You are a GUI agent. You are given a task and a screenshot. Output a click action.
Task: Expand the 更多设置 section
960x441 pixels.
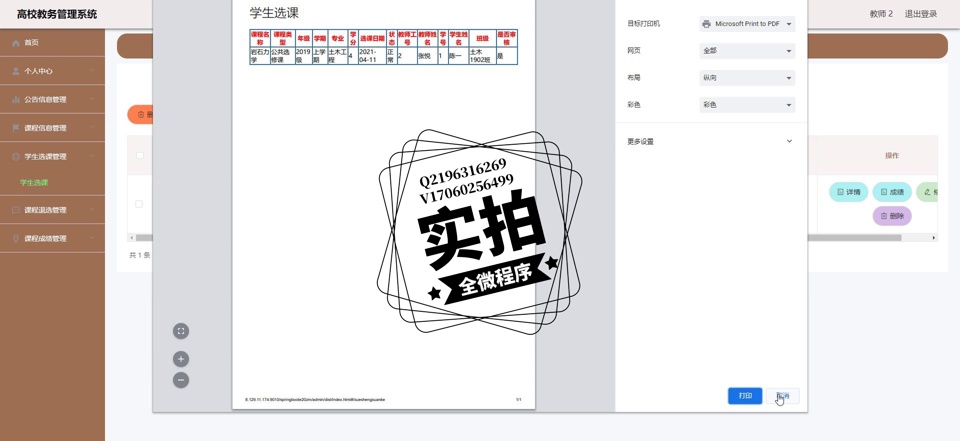click(709, 141)
